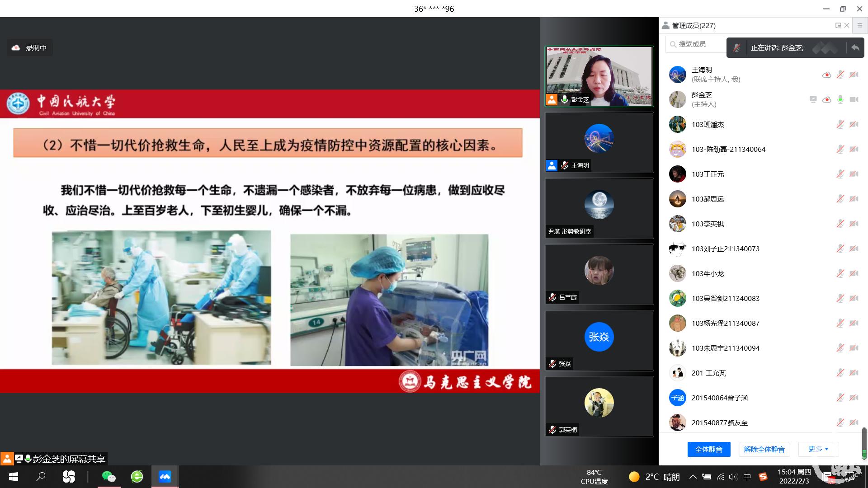Select member 103牛小龙 in list

pyautogui.click(x=708, y=274)
